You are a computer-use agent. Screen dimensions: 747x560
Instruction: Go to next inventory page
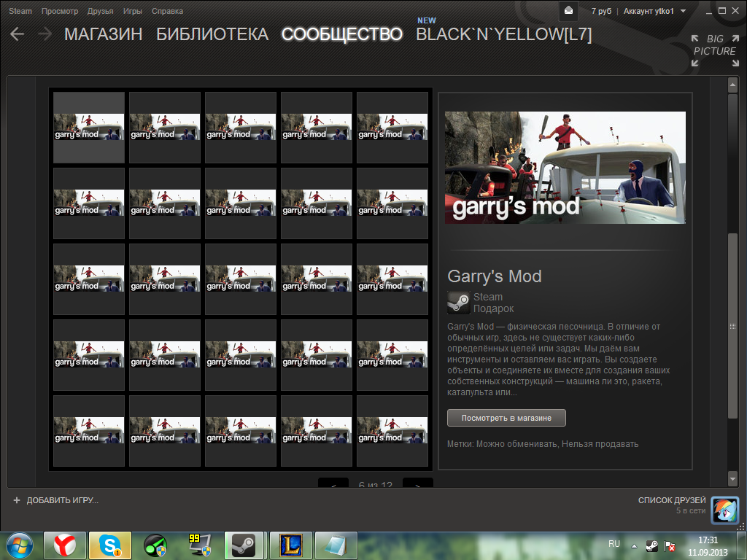pyautogui.click(x=418, y=483)
